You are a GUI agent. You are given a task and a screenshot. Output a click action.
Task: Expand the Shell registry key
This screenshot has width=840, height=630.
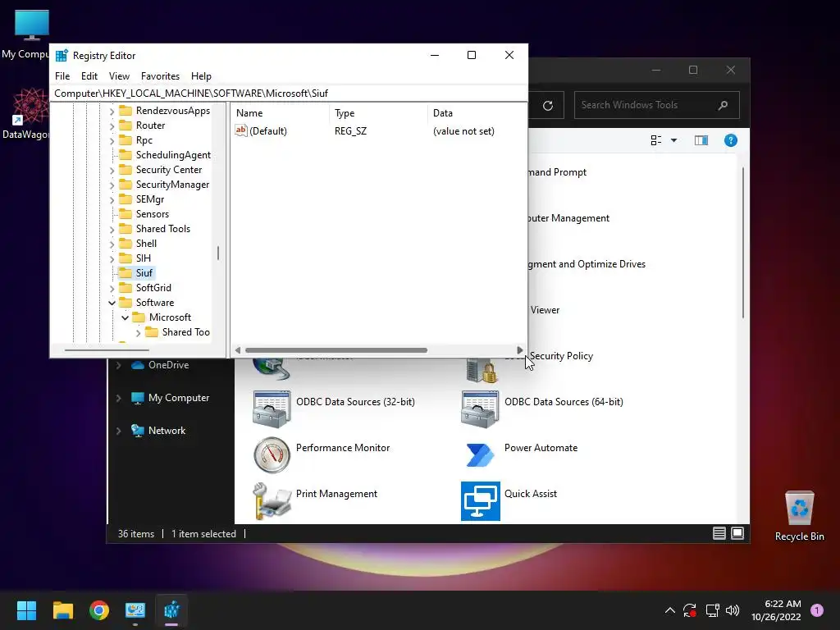[x=112, y=244]
